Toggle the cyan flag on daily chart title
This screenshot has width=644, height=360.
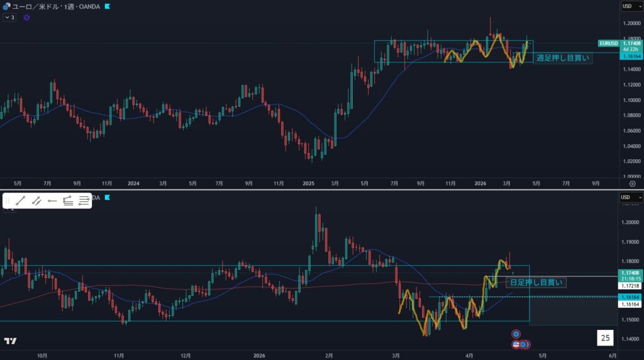108,198
